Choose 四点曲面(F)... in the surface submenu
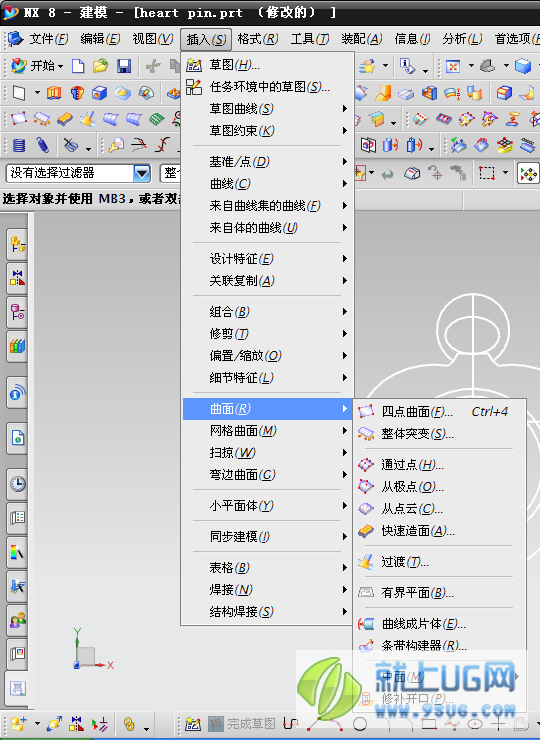The height and width of the screenshot is (740, 540). (439, 412)
